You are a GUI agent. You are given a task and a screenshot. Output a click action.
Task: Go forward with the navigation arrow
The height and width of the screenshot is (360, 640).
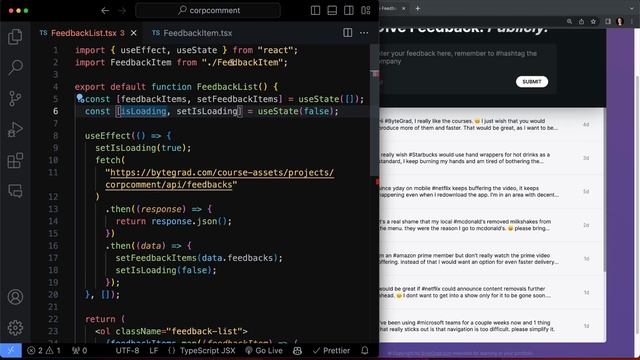tap(122, 11)
